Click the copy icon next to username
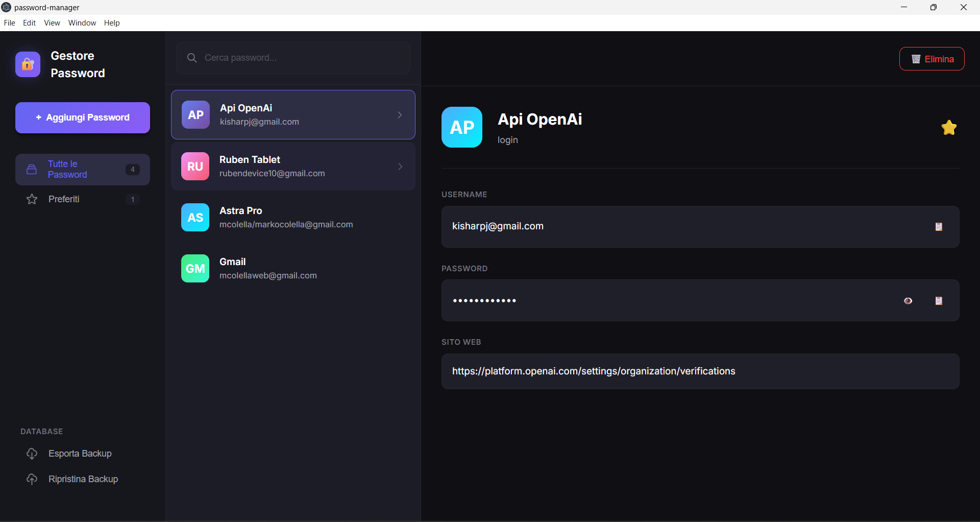The height and width of the screenshot is (522, 980). pos(939,226)
